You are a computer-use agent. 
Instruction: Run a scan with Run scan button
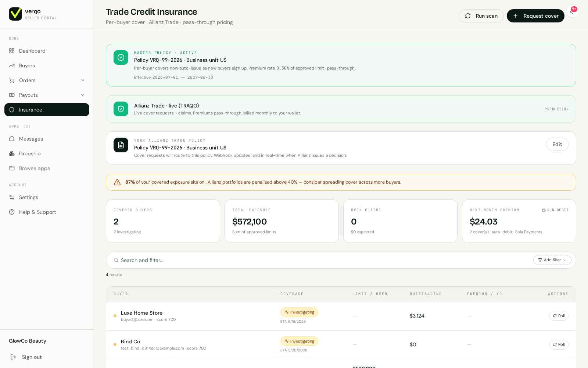pyautogui.click(x=481, y=16)
